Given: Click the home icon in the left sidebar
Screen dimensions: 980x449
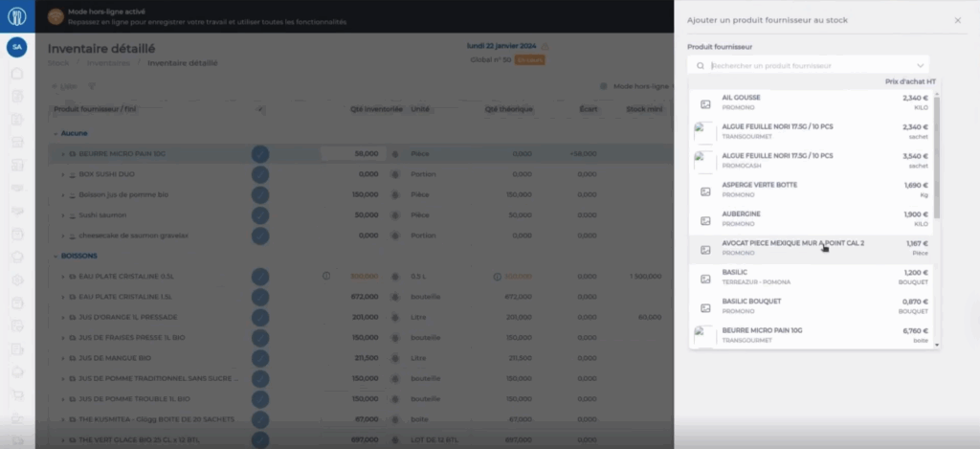Looking at the screenshot, I should tap(16, 74).
